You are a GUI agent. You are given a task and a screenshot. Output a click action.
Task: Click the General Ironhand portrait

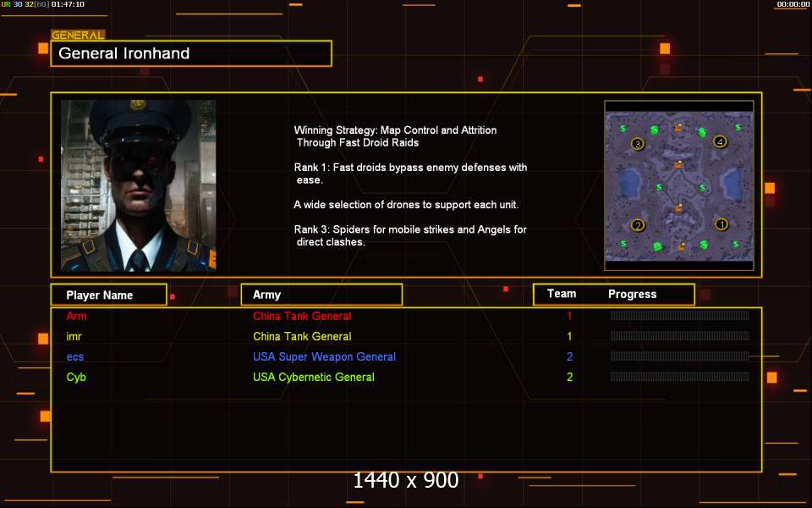click(138, 185)
